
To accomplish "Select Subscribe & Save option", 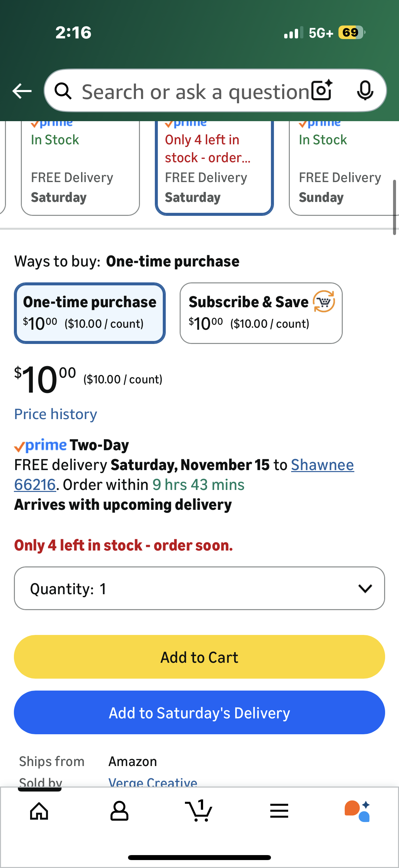I will point(261,313).
